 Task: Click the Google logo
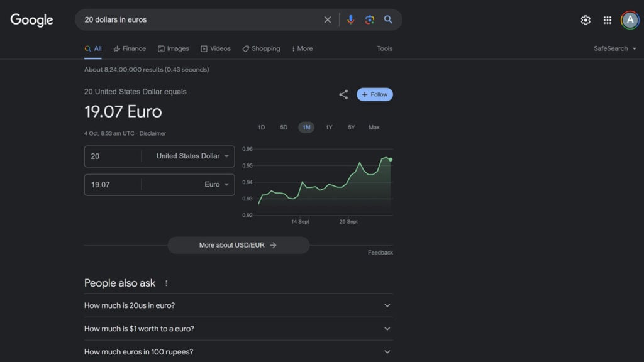(31, 19)
